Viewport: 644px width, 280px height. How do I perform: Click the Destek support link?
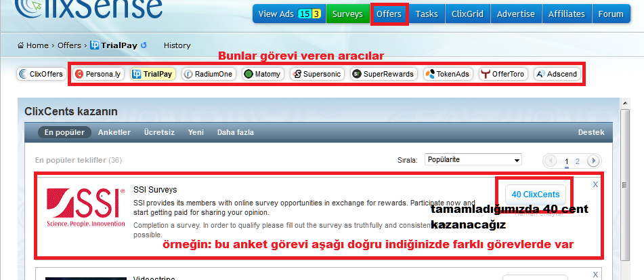591,132
